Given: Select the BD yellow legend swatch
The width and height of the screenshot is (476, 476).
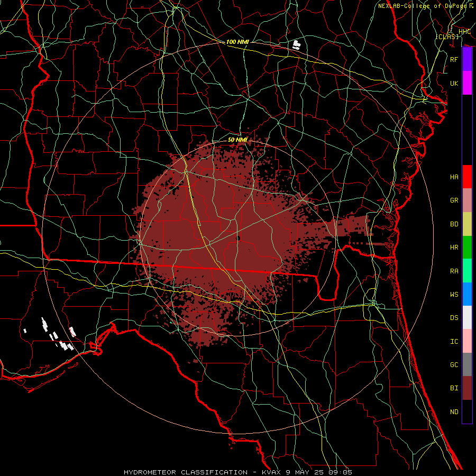Looking at the screenshot, I should [x=467, y=224].
